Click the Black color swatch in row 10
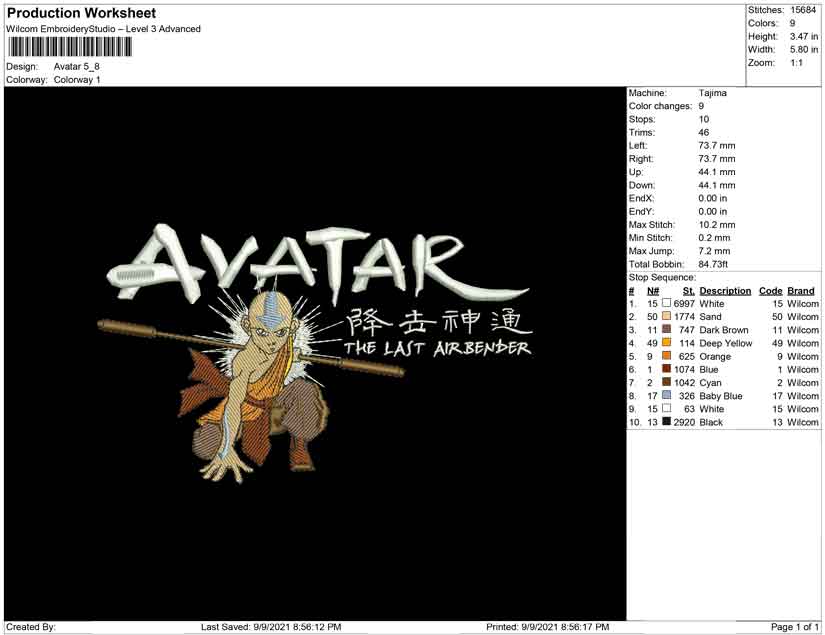Screen dimensions: 825x635 (667, 421)
